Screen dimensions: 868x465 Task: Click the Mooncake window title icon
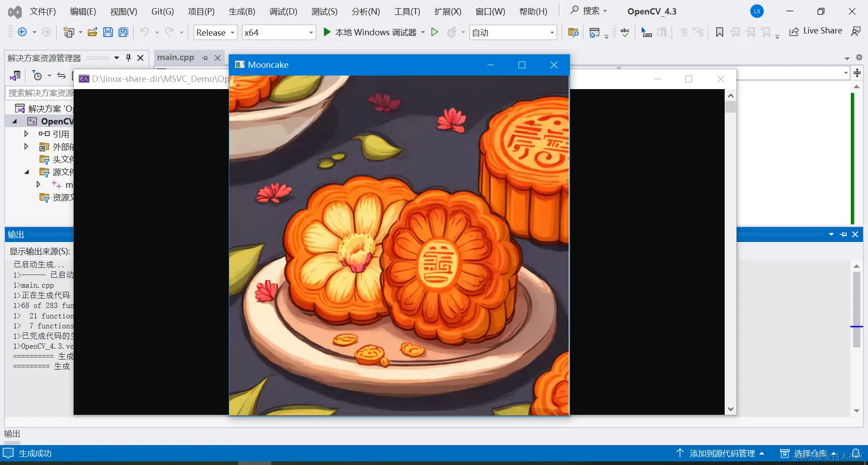[240, 65]
